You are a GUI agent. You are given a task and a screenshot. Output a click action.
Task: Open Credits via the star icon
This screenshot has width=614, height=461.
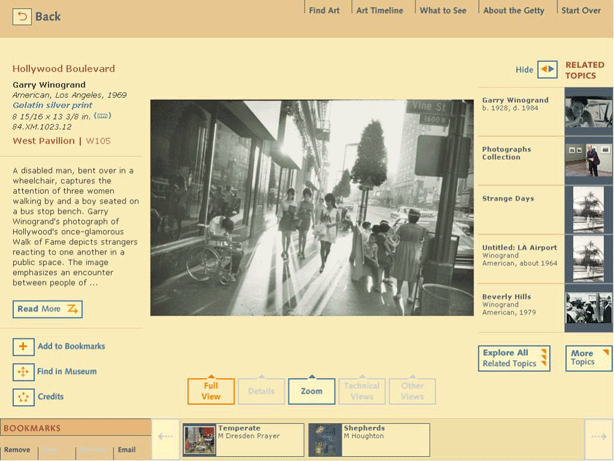tap(23, 397)
